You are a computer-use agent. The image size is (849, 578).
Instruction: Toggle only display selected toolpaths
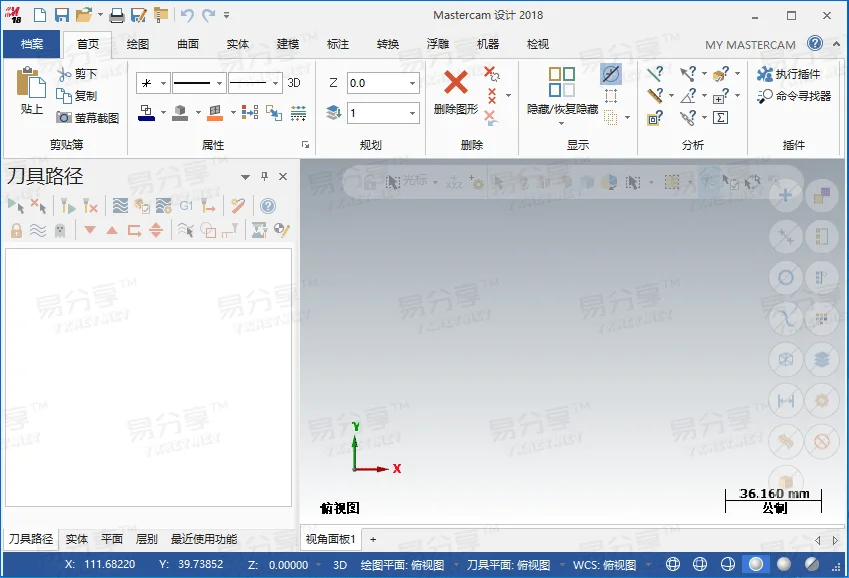[x=186, y=231]
